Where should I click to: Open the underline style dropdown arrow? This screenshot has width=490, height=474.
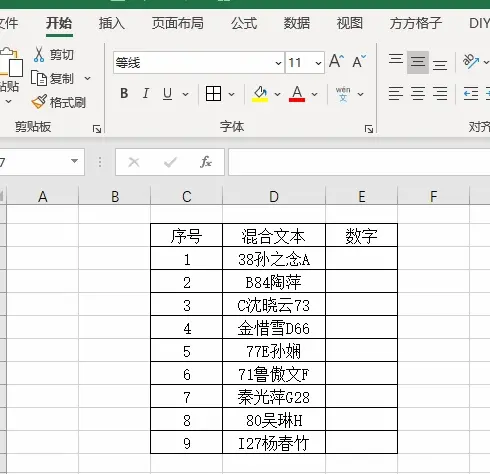[185, 94]
